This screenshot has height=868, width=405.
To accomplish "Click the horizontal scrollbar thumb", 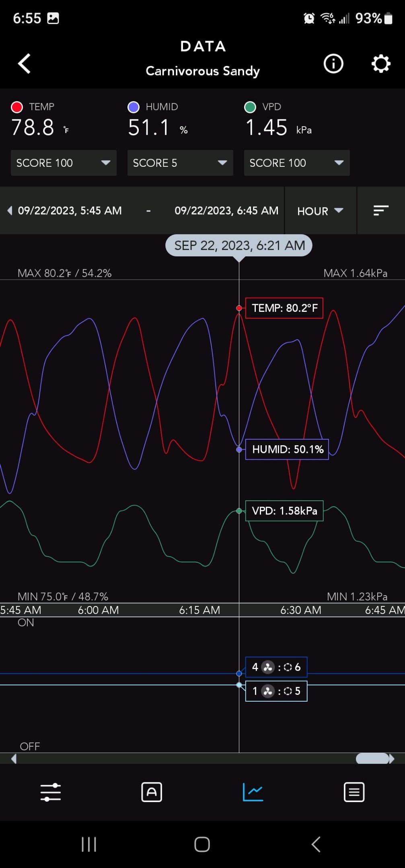I will (372, 759).
